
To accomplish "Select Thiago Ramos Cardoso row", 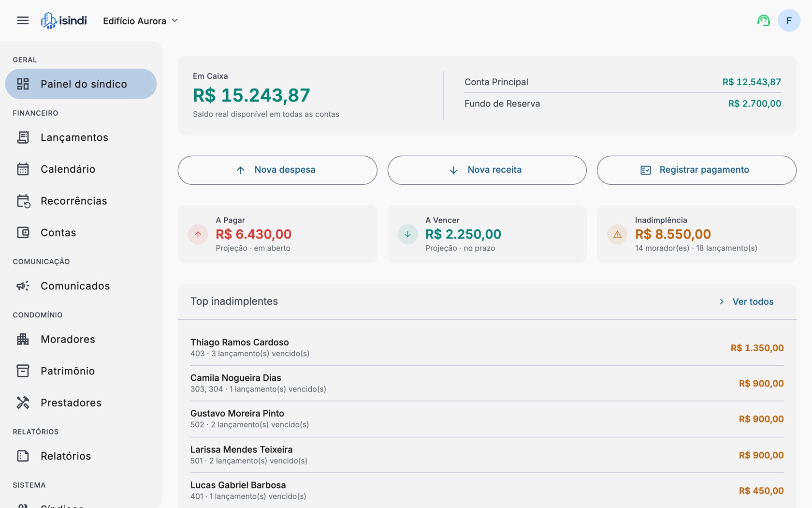I will (487, 347).
